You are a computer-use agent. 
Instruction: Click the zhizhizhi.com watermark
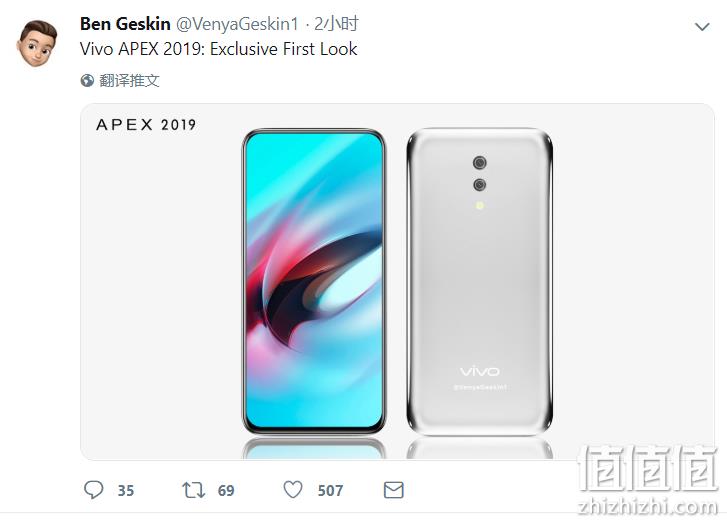648,507
